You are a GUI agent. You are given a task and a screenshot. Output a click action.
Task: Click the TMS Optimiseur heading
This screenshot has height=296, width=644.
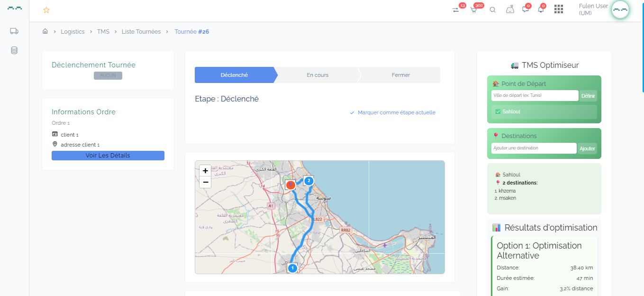tap(544, 65)
